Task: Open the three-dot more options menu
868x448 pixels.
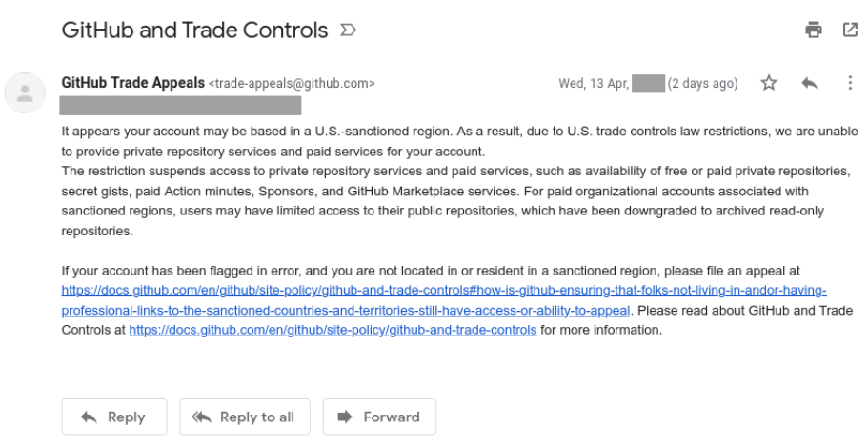Action: (850, 83)
